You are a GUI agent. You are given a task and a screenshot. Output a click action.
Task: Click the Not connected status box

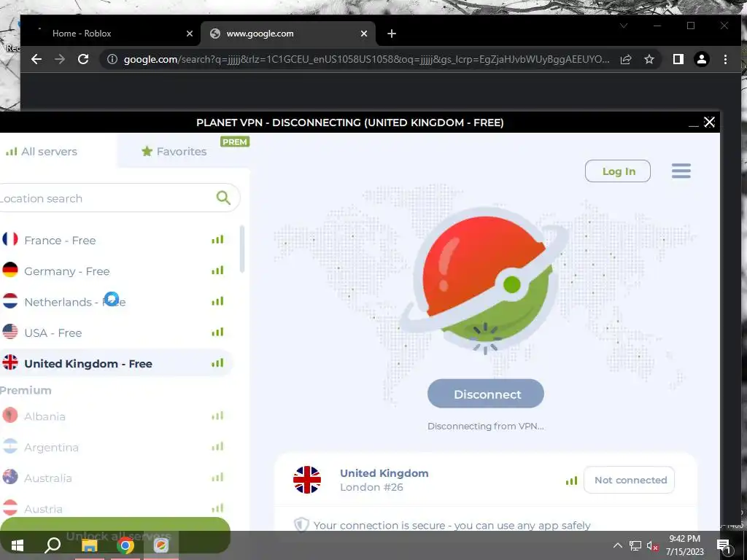point(629,480)
